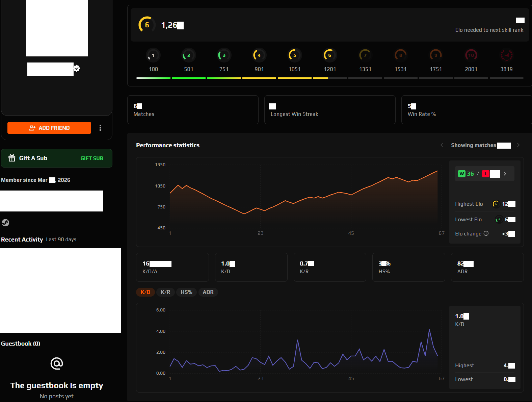This screenshot has width=532, height=402.
Task: Click the Elo level progress bar
Action: [329, 78]
